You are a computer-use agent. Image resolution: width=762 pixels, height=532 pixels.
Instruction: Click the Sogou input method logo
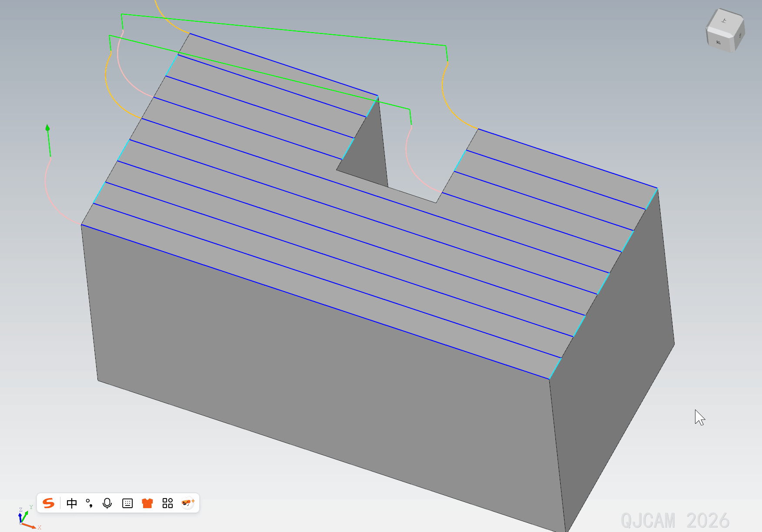coord(49,503)
